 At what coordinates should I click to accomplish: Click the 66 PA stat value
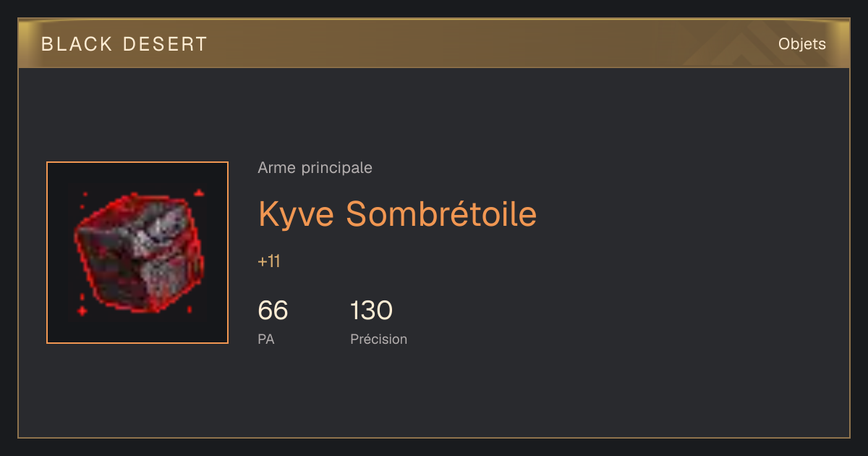[273, 311]
